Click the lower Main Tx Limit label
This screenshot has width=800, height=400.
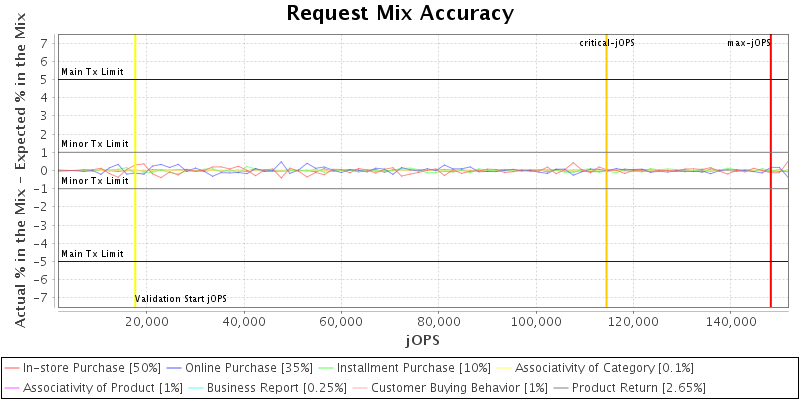pyautogui.click(x=92, y=254)
